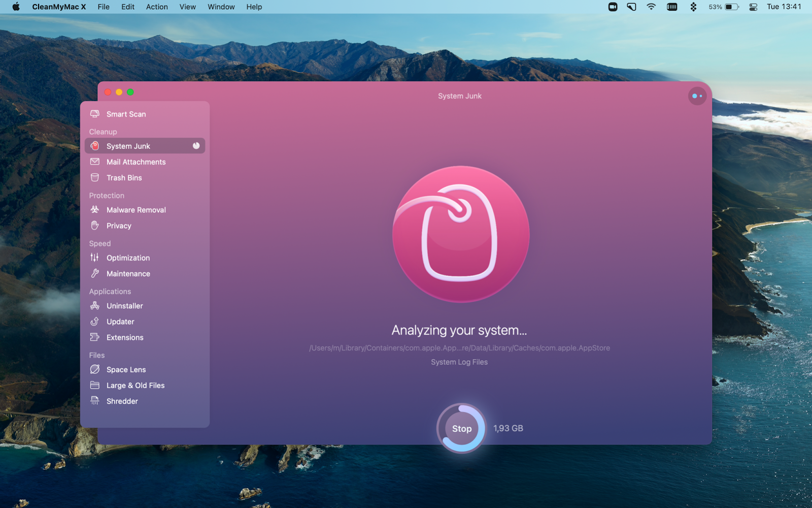Select the Smart Scan label
Image resolution: width=812 pixels, height=508 pixels.
coord(126,114)
